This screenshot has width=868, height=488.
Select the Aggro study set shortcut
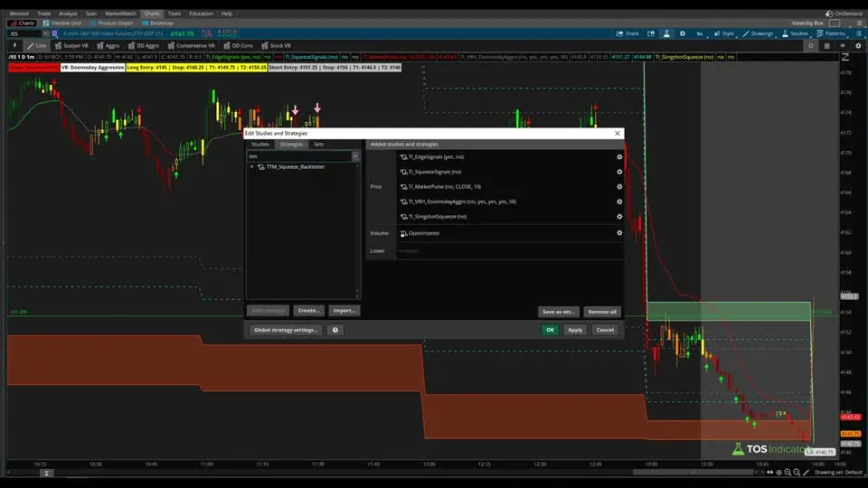tap(108, 46)
